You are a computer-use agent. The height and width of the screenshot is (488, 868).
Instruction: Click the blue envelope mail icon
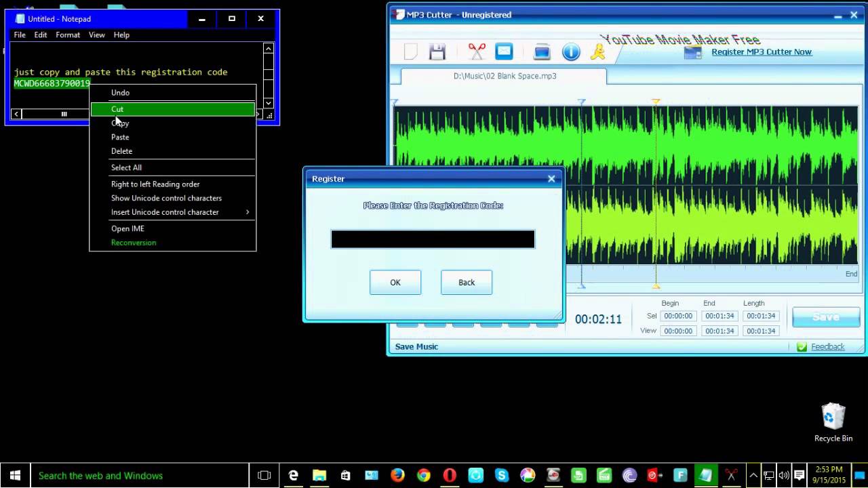pos(504,51)
